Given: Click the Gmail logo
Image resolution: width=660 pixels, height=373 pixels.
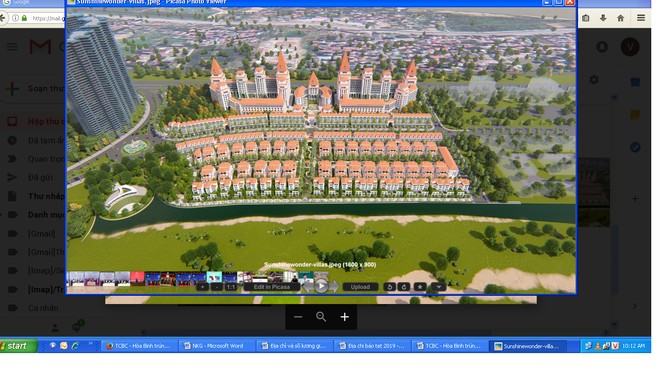Looking at the screenshot, I should click(x=40, y=47).
